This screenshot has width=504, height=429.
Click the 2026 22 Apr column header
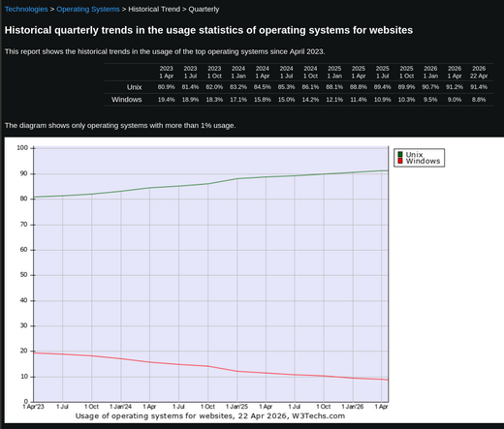479,73
